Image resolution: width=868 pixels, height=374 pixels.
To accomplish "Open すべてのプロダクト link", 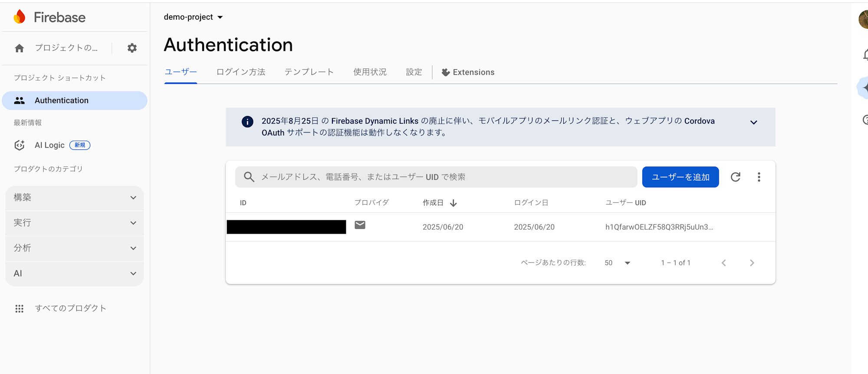I will coord(71,308).
